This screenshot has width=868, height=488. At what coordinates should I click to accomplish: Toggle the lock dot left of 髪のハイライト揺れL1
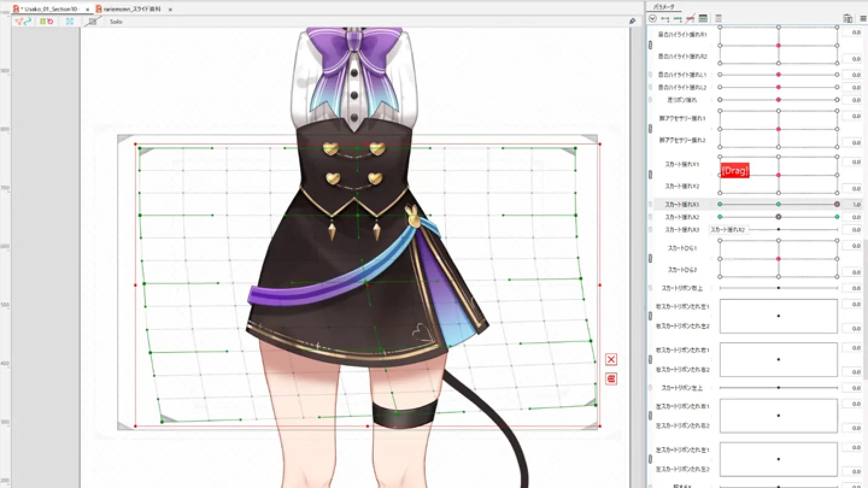point(650,75)
